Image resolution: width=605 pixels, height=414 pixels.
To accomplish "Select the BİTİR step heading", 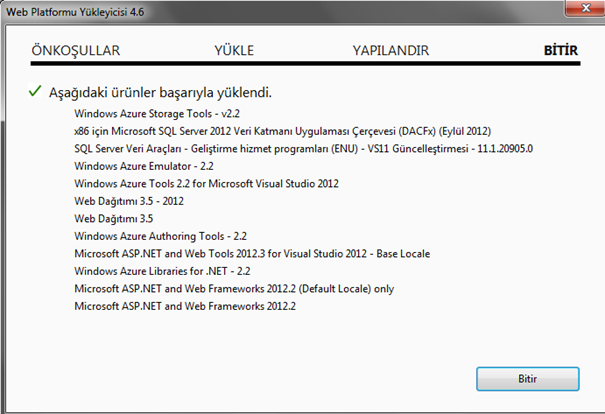I will (x=561, y=51).
